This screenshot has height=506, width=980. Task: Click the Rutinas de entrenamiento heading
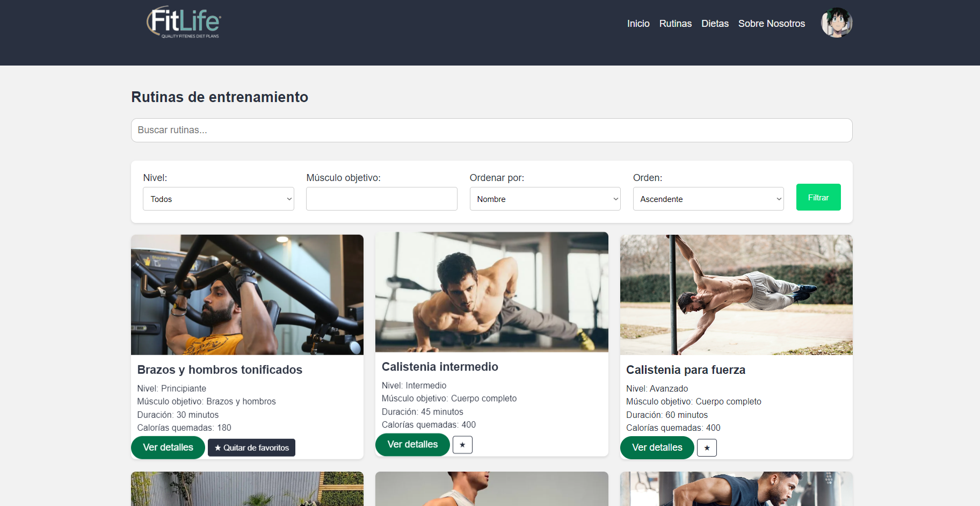[220, 97]
